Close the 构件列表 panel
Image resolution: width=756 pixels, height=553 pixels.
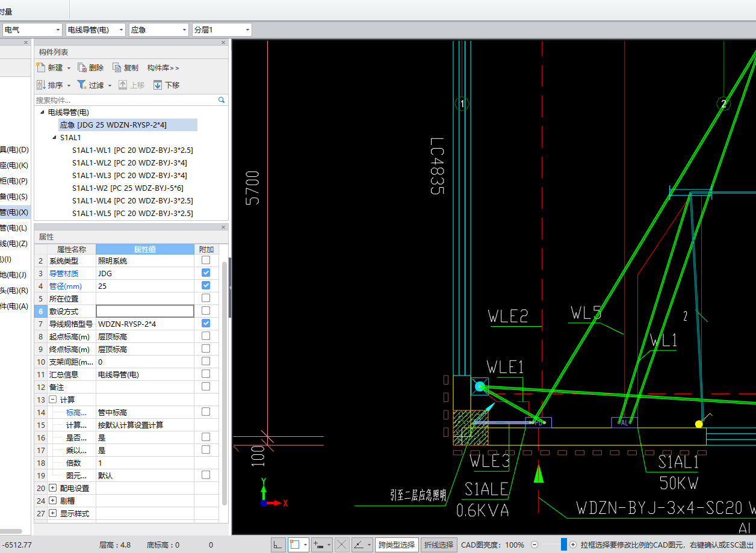click(223, 42)
